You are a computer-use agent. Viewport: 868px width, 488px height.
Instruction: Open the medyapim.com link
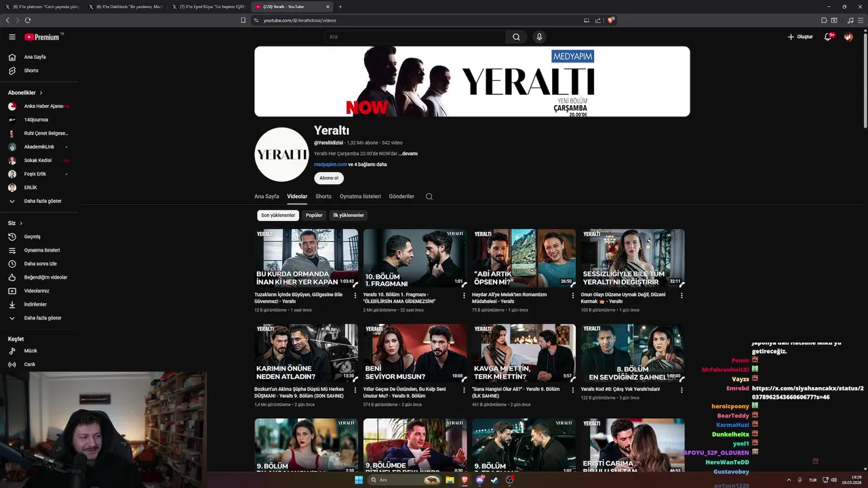click(x=330, y=165)
